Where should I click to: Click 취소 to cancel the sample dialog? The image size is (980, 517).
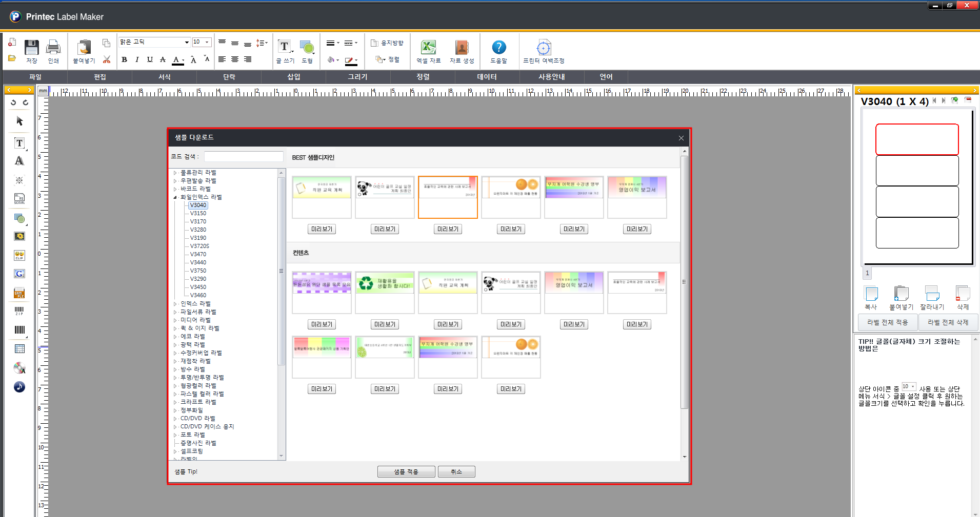pos(456,471)
